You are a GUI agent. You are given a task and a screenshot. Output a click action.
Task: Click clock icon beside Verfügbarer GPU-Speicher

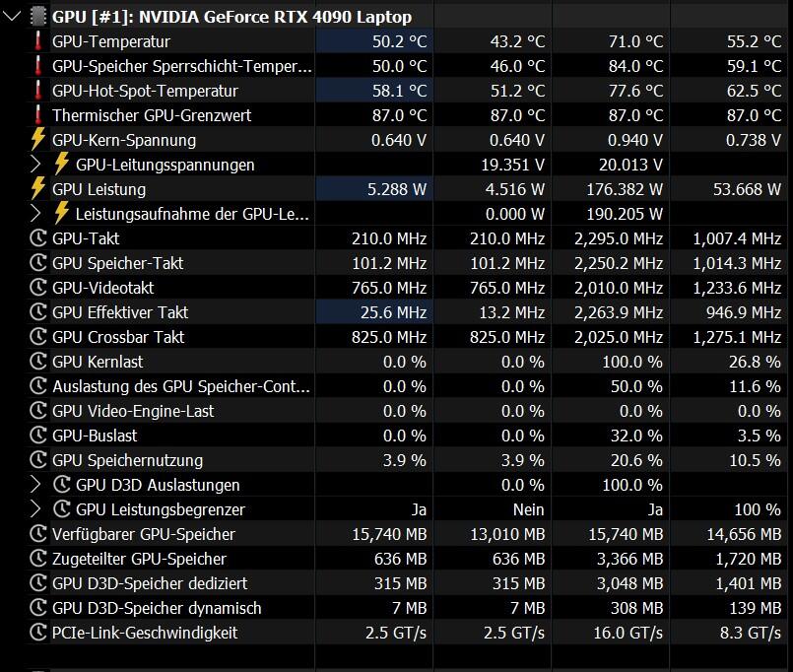[38, 534]
